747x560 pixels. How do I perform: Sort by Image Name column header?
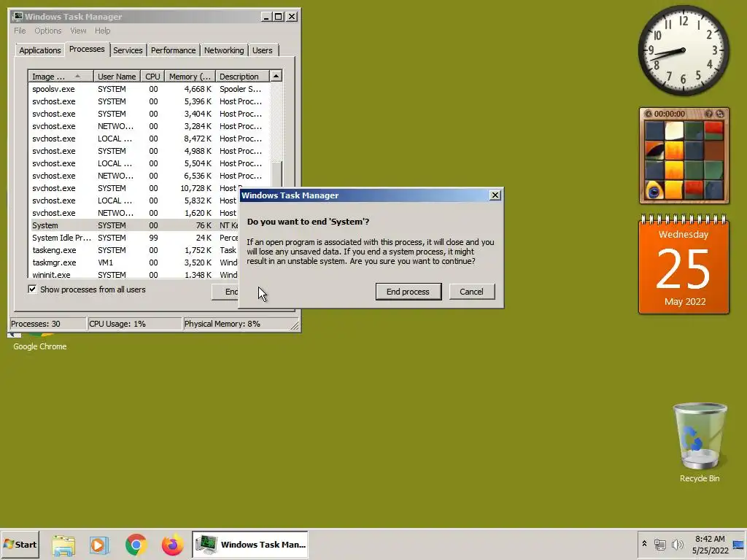[61, 76]
